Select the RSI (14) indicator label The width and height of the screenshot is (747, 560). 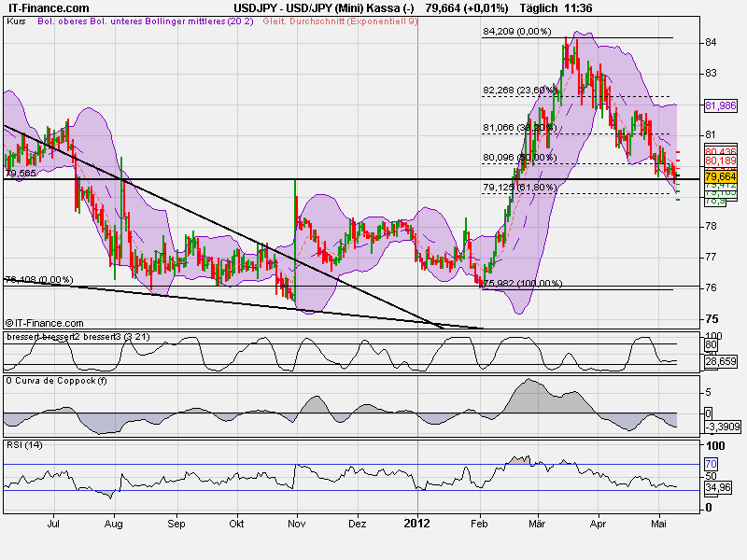pyautogui.click(x=24, y=445)
